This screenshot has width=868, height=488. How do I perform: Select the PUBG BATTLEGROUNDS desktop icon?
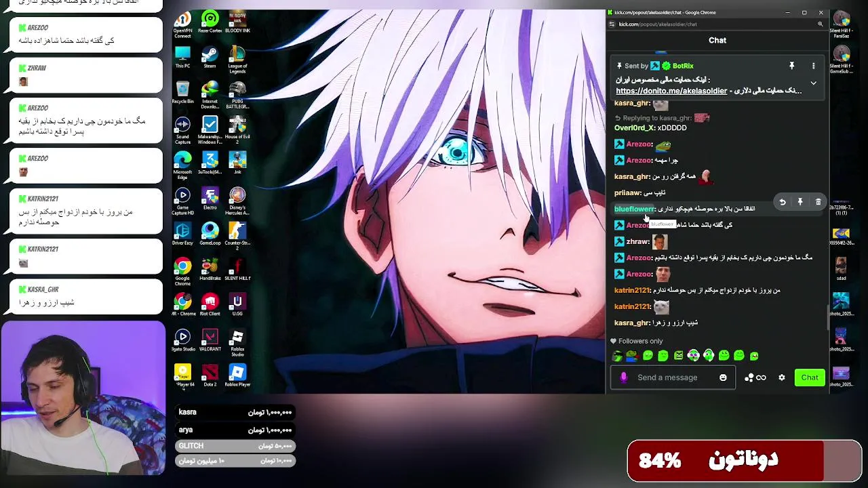[237, 95]
